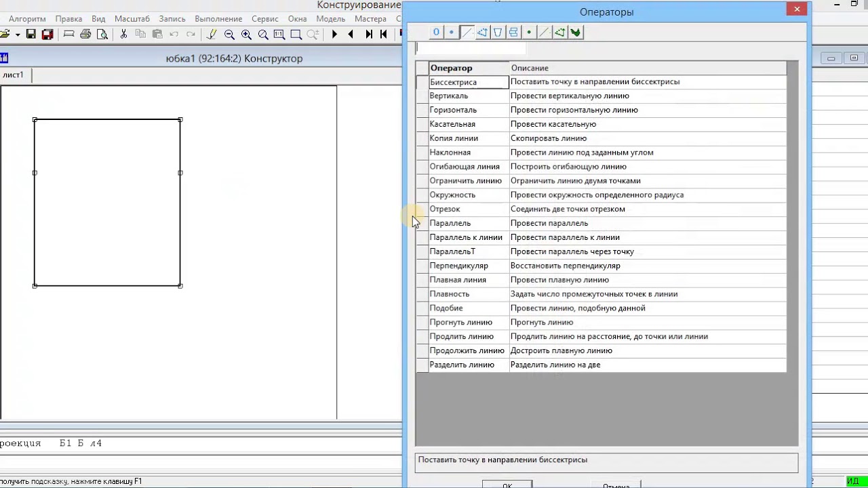Viewport: 868px width, 488px height.
Task: Click the trapezoid detail operators icon
Action: pos(498,32)
